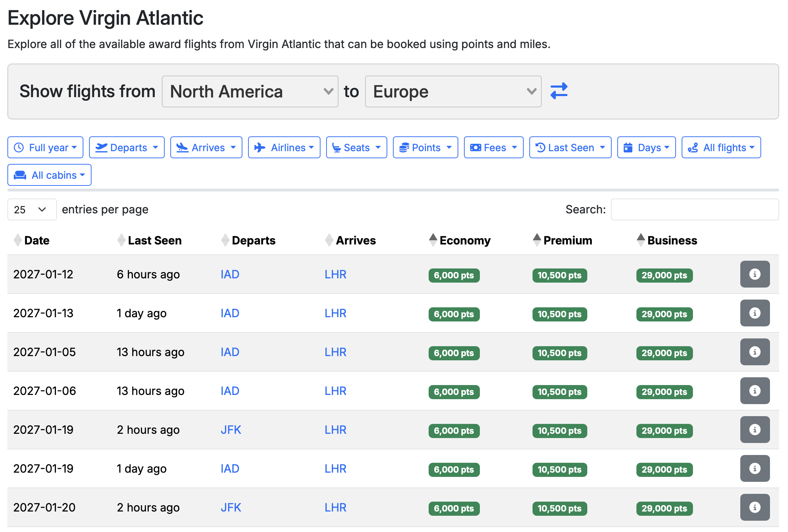Open the All cabins filter
The width and height of the screenshot is (788, 532).
(49, 175)
